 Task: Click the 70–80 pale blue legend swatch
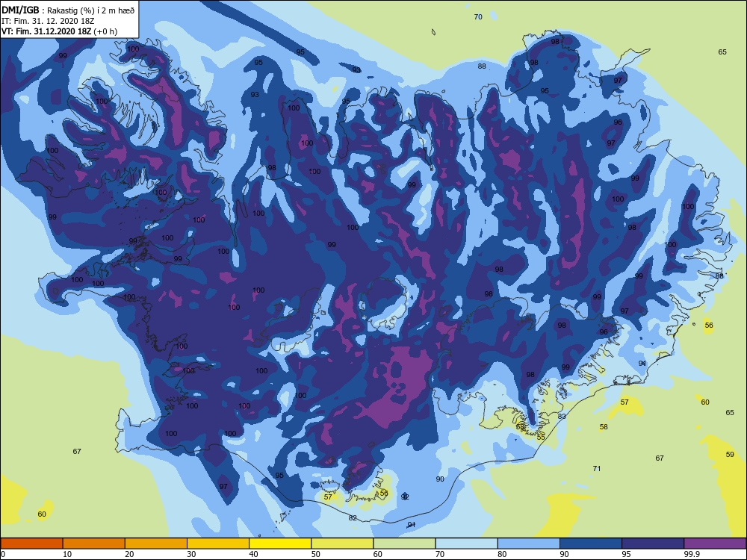[x=466, y=544]
